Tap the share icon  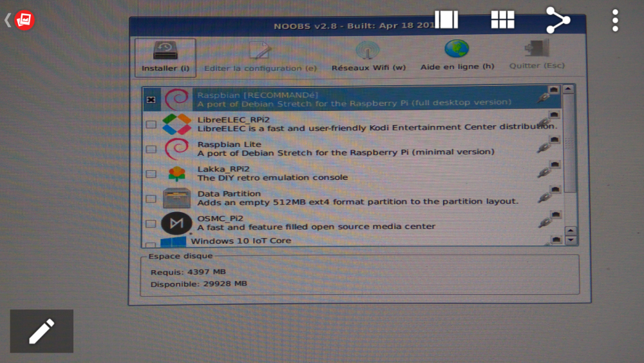[x=558, y=20]
